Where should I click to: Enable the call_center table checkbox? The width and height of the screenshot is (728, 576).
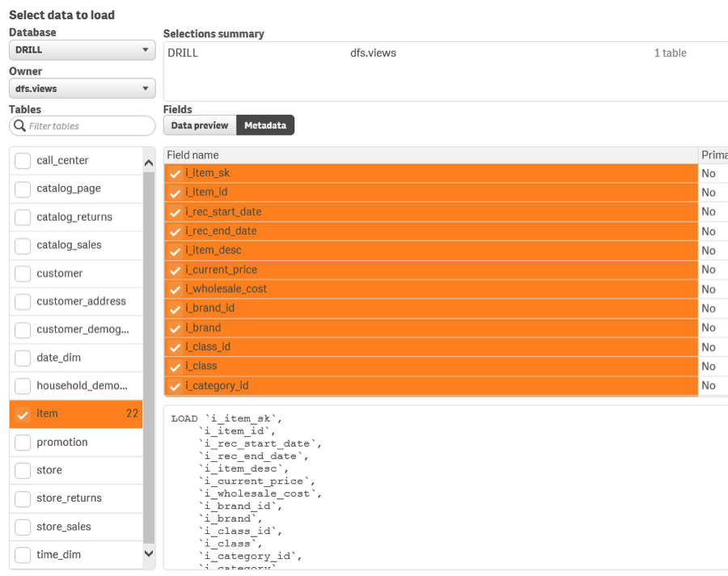tap(23, 161)
